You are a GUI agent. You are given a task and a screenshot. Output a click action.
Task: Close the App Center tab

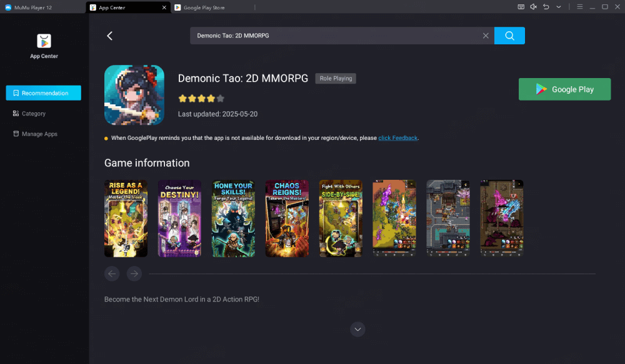(164, 7)
